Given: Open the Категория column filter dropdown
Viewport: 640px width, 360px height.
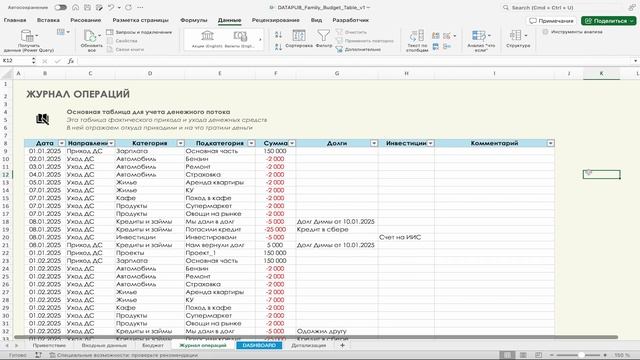Looking at the screenshot, I should pyautogui.click(x=180, y=143).
